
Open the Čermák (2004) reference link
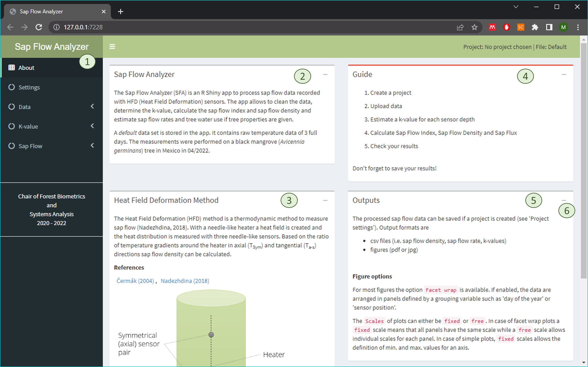[135, 281]
